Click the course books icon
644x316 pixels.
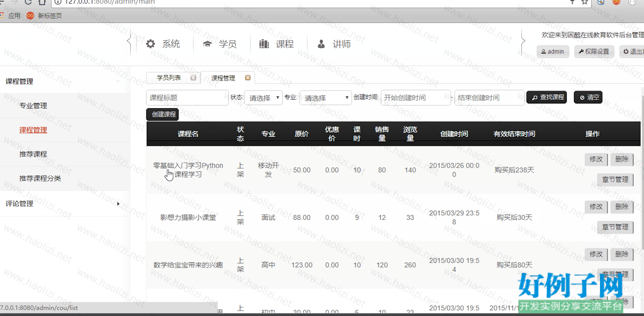(x=264, y=44)
